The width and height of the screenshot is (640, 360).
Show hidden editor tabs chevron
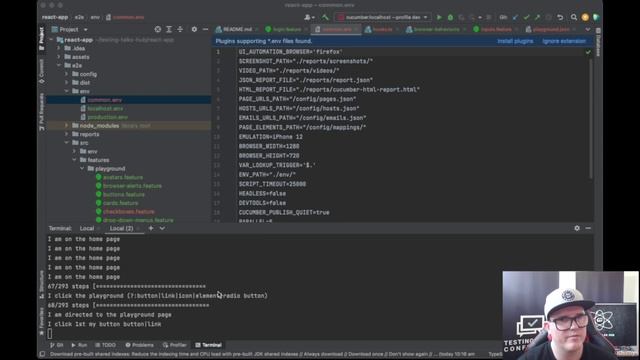[588, 29]
